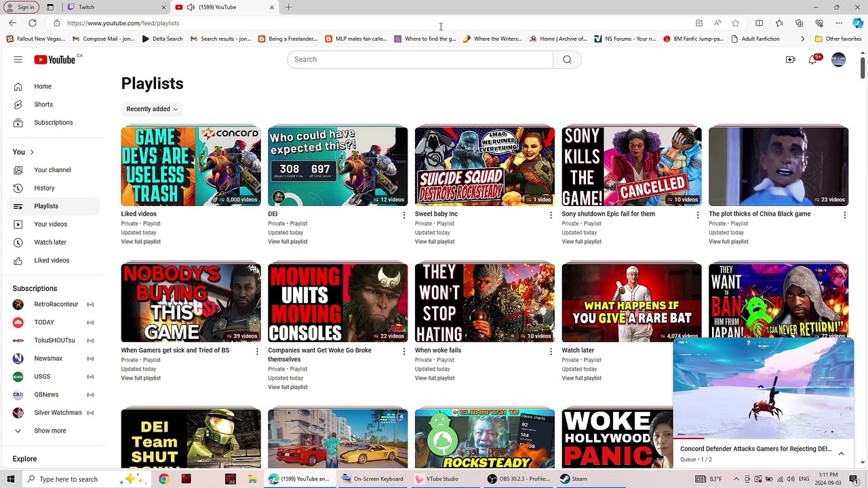Open Other favorites folder

(838, 39)
